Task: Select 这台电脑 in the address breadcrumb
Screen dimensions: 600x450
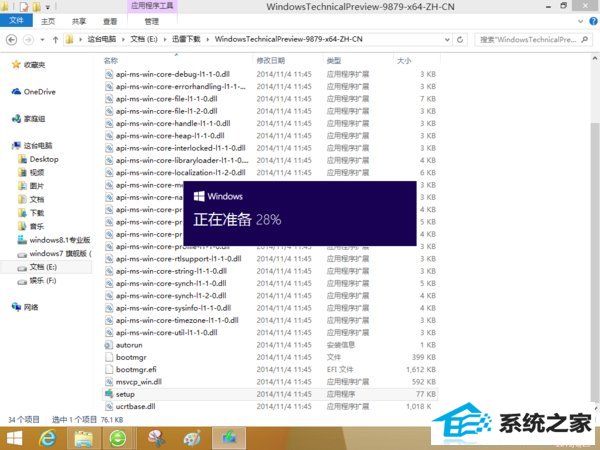Action: click(x=102, y=39)
